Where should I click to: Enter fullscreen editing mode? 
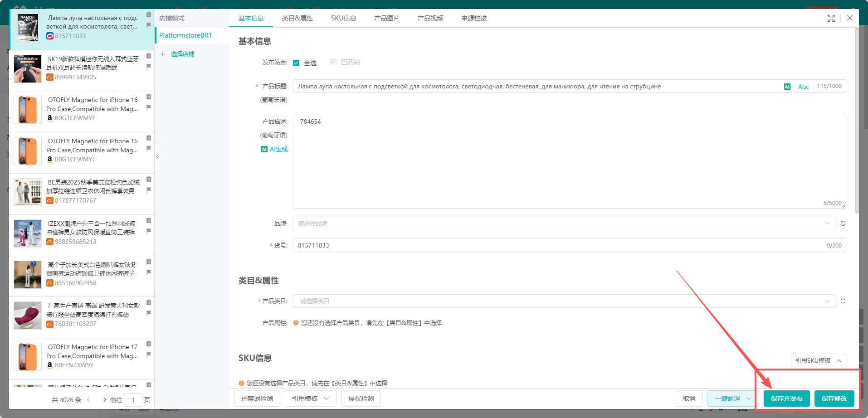(831, 18)
